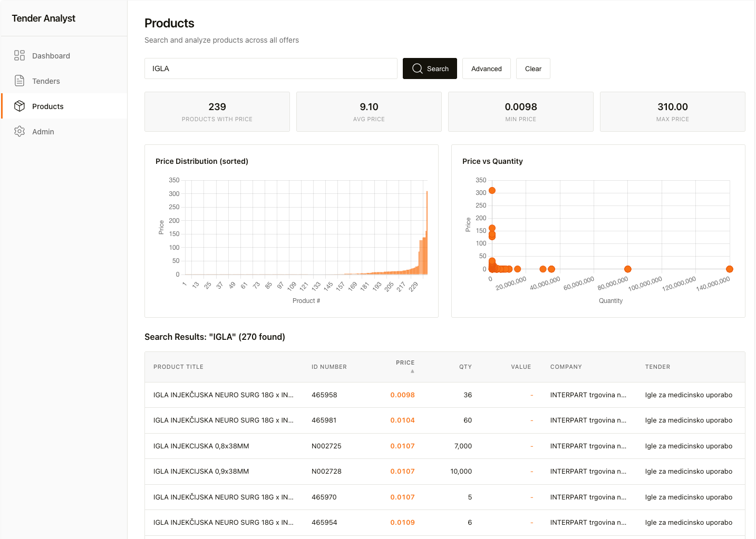
Task: Sort by the PRICE column header
Action: coord(405,362)
